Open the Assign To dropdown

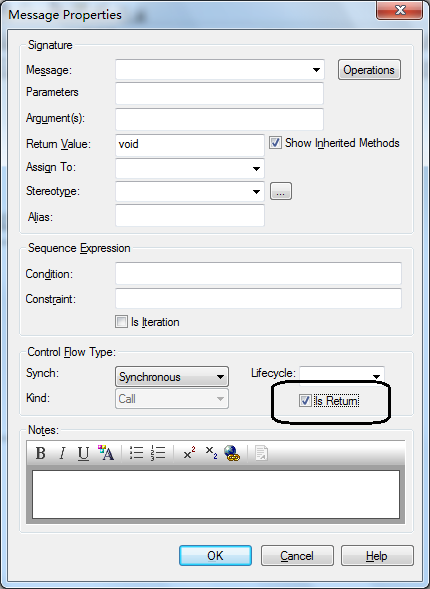coord(256,169)
